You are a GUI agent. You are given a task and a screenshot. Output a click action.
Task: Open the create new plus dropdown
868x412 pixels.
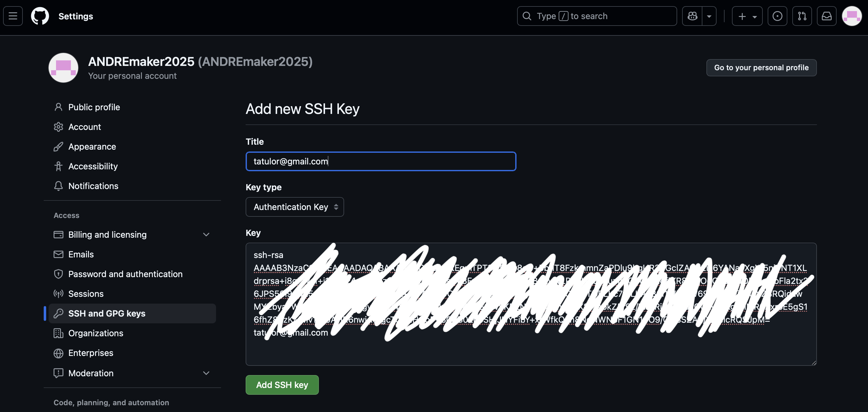click(747, 16)
